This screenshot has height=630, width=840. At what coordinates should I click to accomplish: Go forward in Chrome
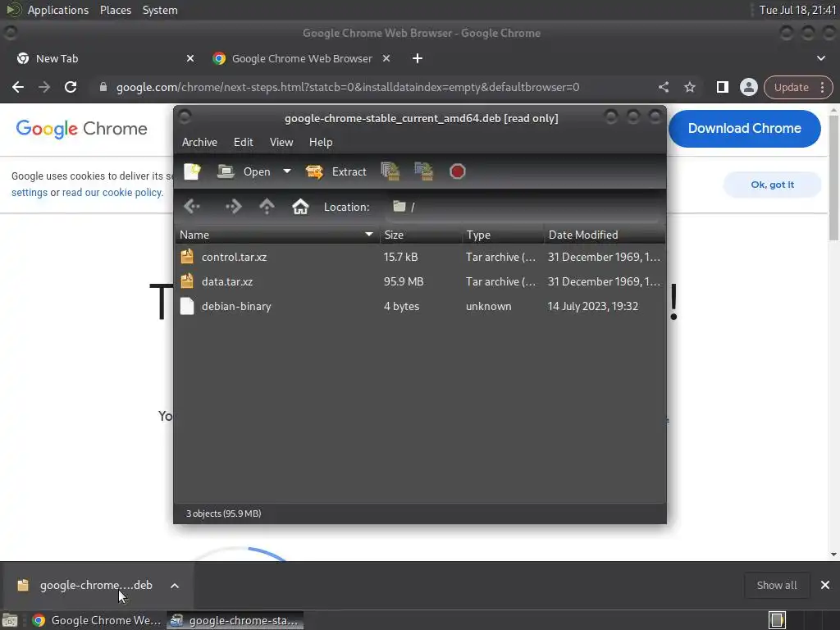[x=44, y=87]
